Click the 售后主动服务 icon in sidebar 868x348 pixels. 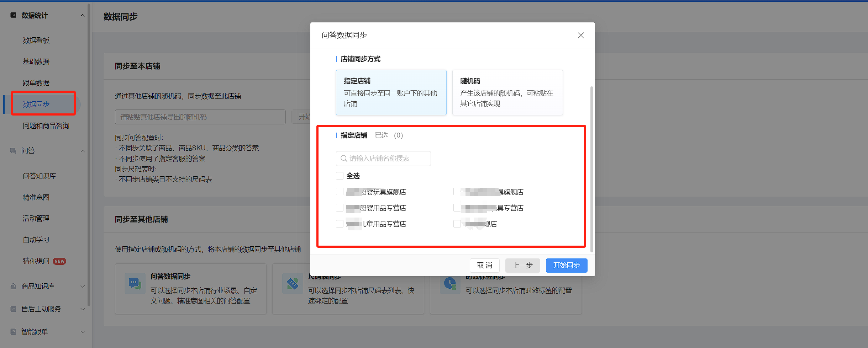13,309
